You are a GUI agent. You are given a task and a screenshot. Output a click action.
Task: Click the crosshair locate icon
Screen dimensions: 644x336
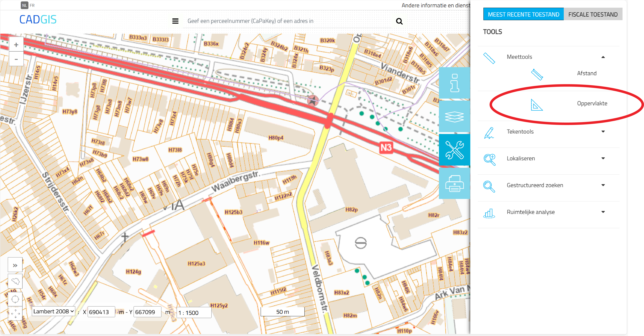click(x=15, y=299)
